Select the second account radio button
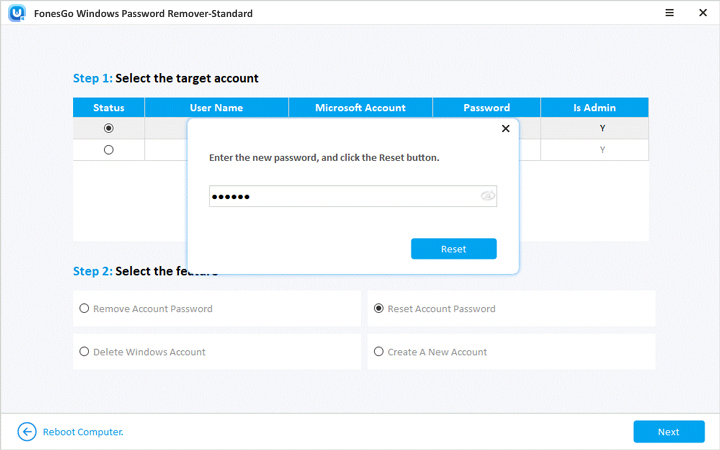This screenshot has height=450, width=720. tap(109, 150)
